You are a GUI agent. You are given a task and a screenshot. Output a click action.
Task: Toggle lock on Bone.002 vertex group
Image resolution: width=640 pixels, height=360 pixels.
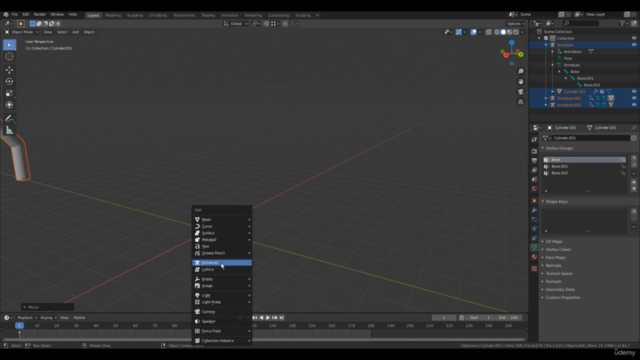623,173
